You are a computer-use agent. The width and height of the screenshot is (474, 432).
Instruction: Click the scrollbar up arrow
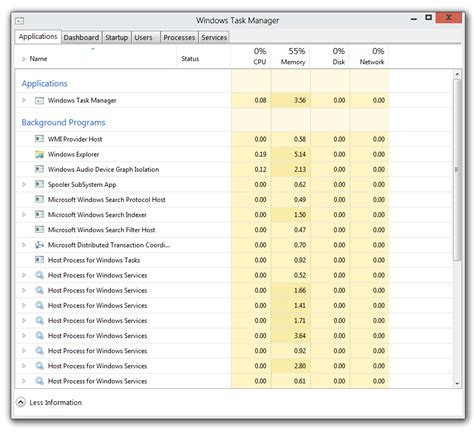[457, 74]
